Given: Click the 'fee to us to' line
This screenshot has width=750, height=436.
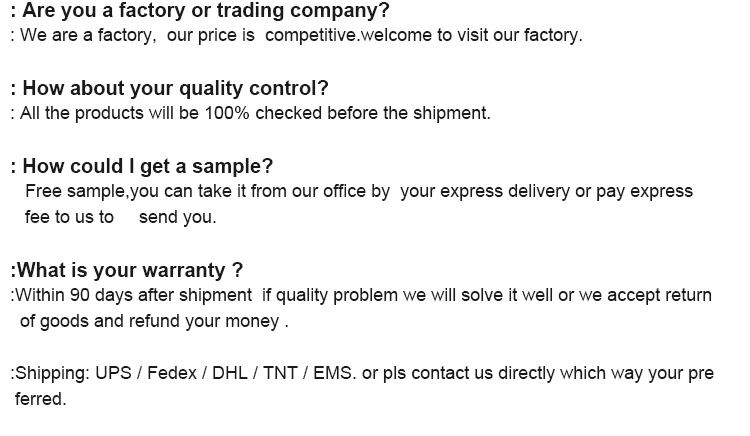Looking at the screenshot, I should pyautogui.click(x=69, y=216).
